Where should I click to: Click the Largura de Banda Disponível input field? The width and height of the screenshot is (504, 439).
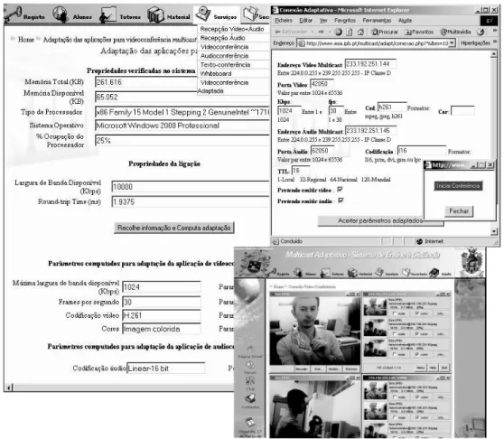[191, 187]
